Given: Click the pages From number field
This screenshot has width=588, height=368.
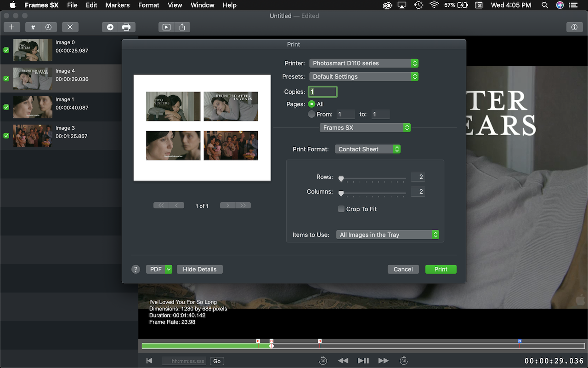Looking at the screenshot, I should pyautogui.click(x=345, y=114).
